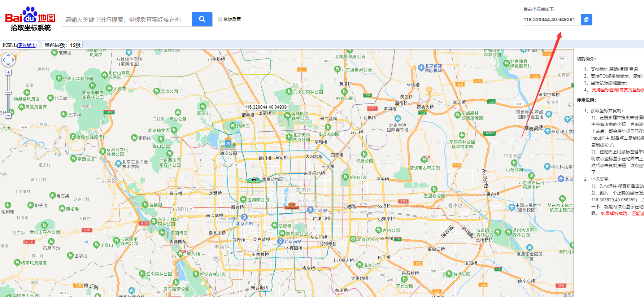Zoom out with the minus button
Image resolution: width=644 pixels, height=297 pixels.
[8, 115]
